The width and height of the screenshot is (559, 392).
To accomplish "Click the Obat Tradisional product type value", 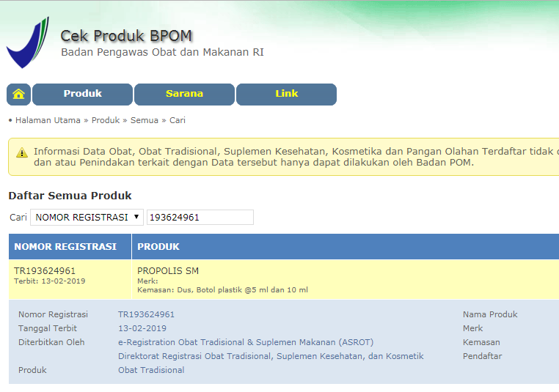I will [151, 370].
